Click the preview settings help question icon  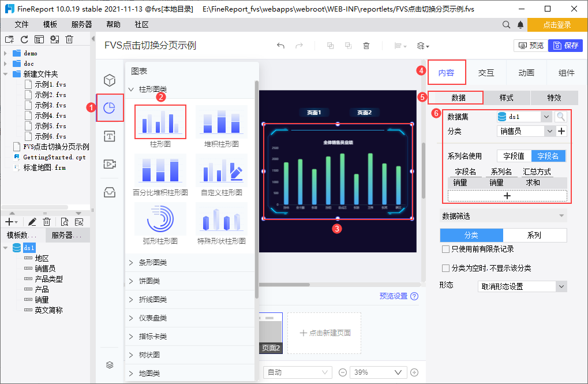(414, 296)
